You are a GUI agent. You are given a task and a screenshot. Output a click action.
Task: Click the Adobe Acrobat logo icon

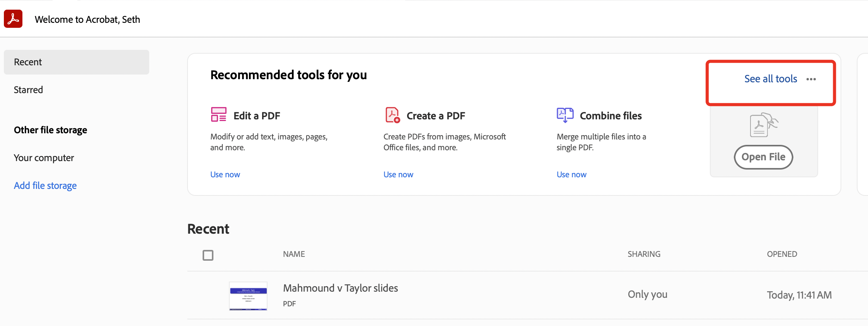[13, 19]
